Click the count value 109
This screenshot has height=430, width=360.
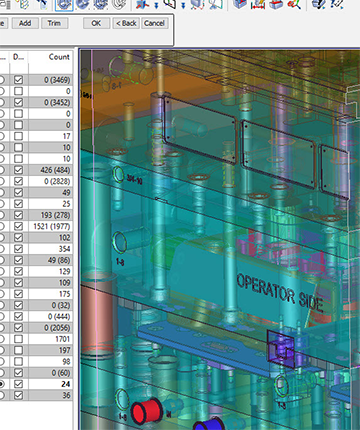pyautogui.click(x=64, y=283)
